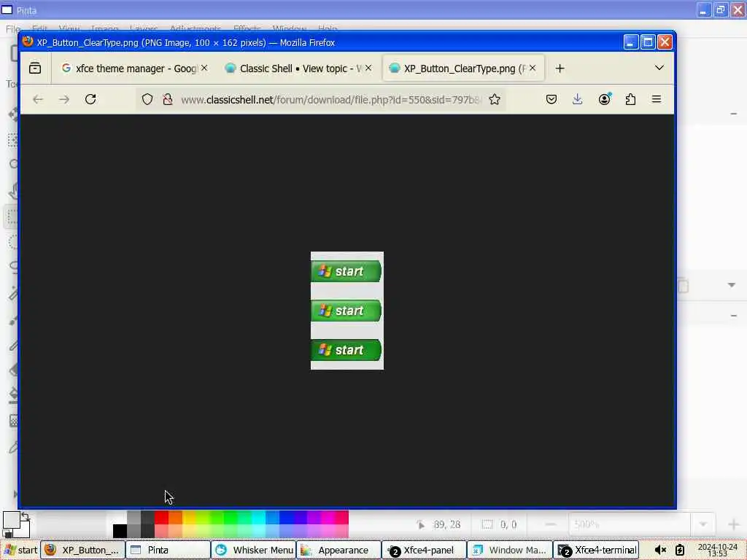Pick red from the Pinta palette

161,517
